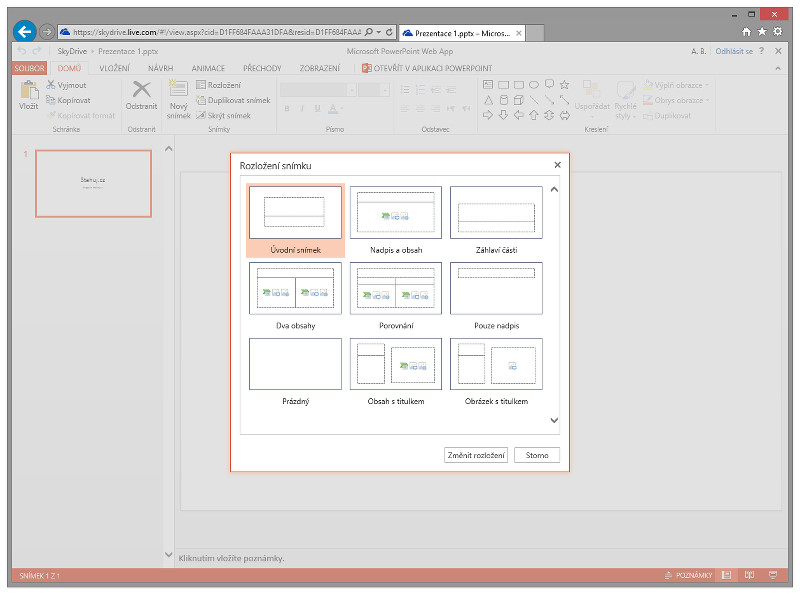This screenshot has width=800, height=595.
Task: Click the Odhlásit se link
Action: (734, 51)
